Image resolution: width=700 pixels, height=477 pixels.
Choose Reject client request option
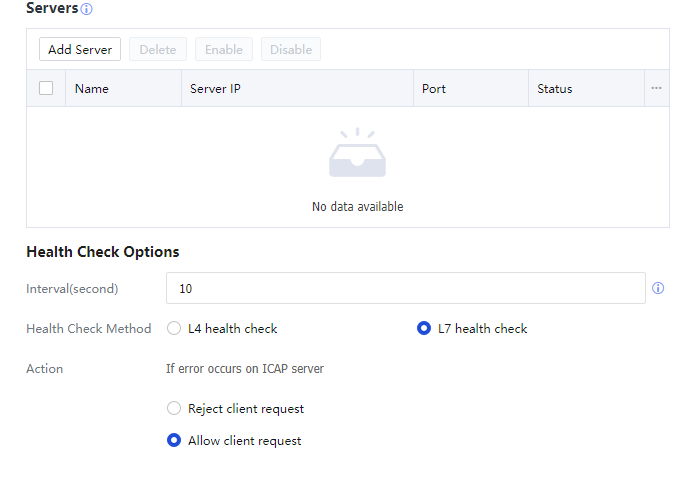point(175,408)
